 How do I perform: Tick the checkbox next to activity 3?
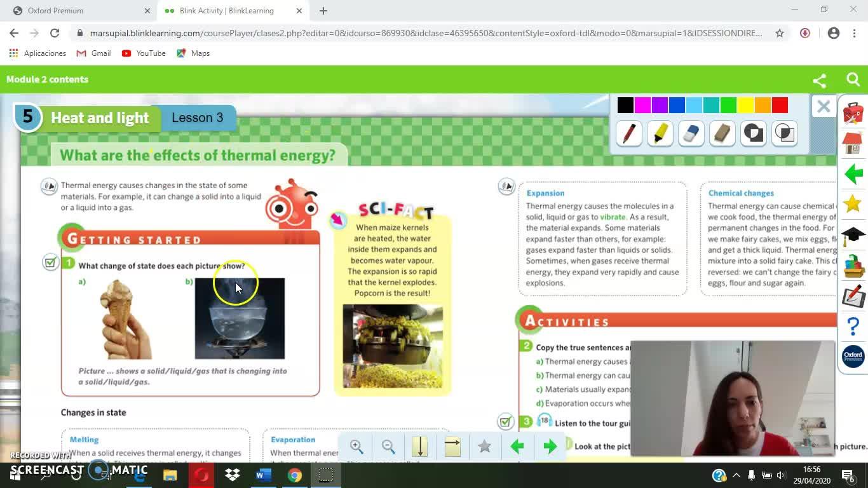pos(505,421)
